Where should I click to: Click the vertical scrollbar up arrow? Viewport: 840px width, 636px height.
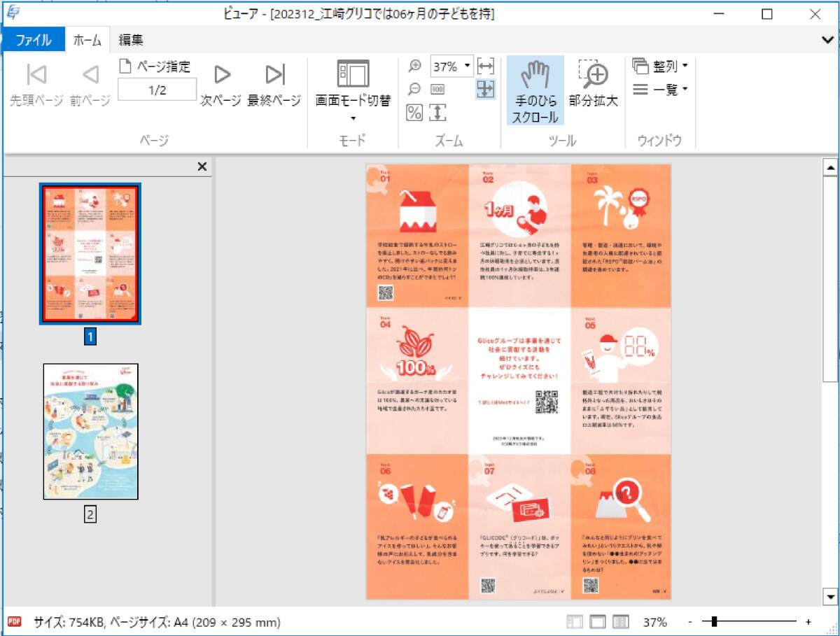(x=830, y=167)
